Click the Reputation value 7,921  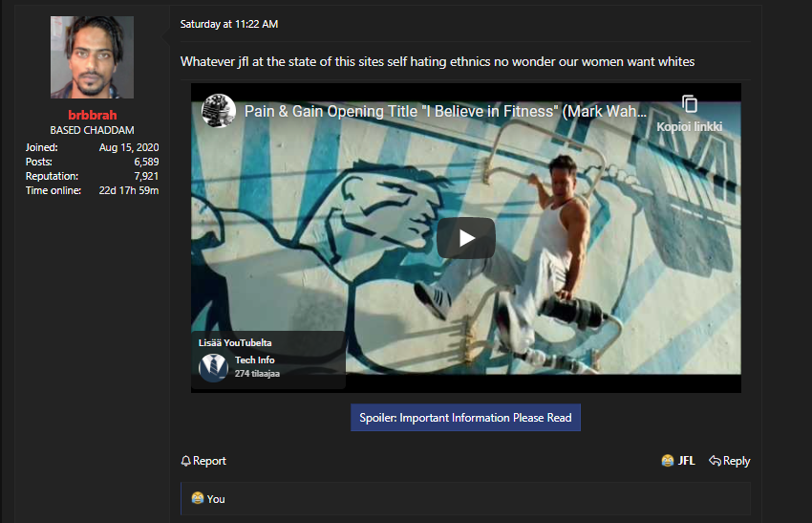click(146, 176)
